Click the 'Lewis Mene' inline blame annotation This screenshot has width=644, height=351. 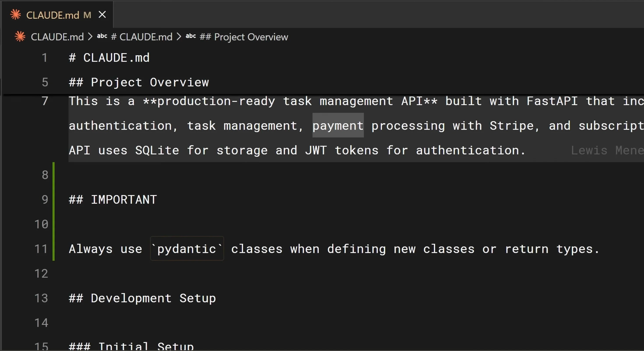pyautogui.click(x=607, y=150)
